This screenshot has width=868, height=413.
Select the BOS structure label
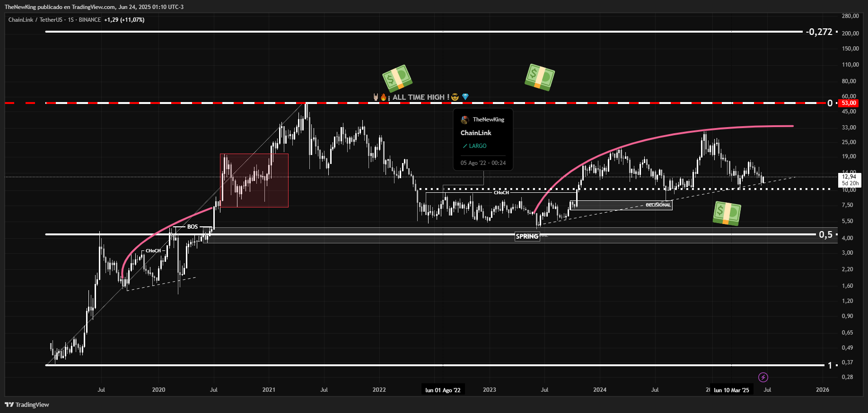pyautogui.click(x=193, y=227)
